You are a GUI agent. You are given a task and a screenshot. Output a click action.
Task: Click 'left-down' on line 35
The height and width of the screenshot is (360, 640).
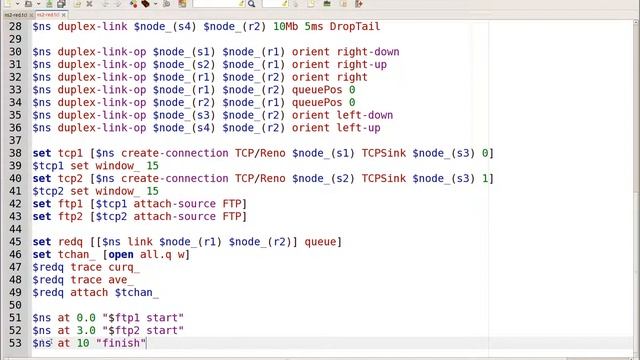[365, 116]
